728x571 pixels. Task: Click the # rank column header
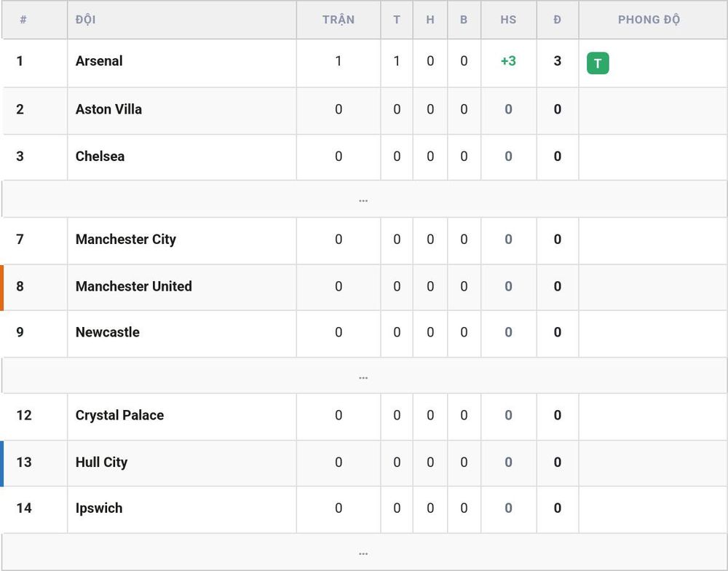click(x=23, y=20)
